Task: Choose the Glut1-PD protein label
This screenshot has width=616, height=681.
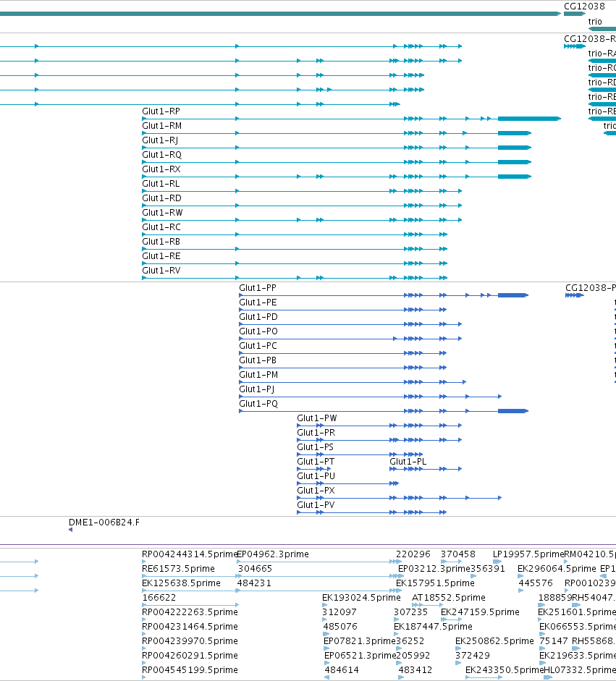Action: click(258, 317)
